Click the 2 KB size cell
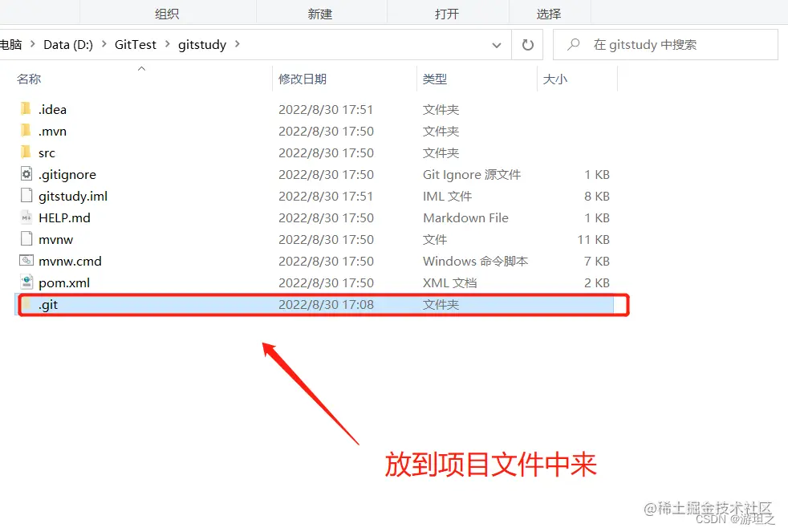This screenshot has height=532, width=788. (597, 282)
